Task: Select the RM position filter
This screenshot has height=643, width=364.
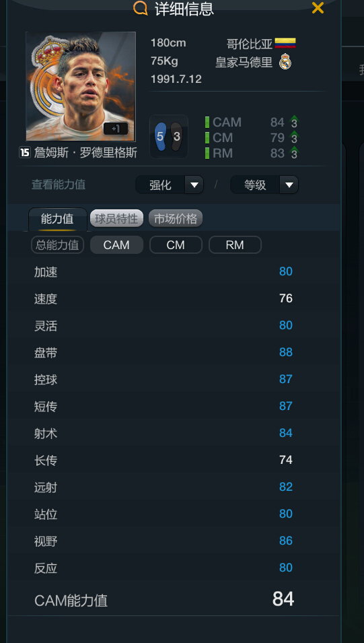Action: click(x=235, y=245)
